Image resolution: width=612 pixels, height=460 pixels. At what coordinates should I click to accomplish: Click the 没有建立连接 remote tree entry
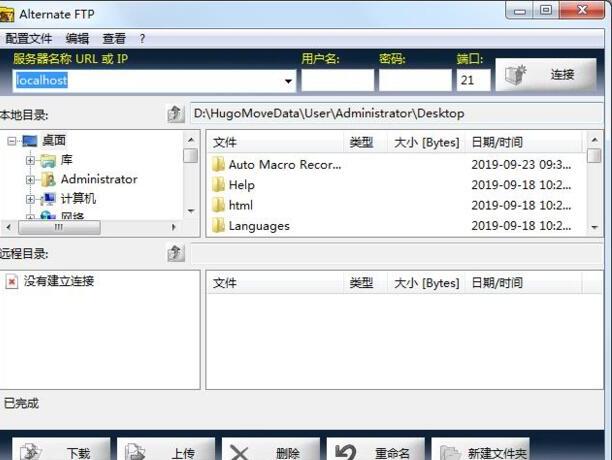tap(59, 281)
